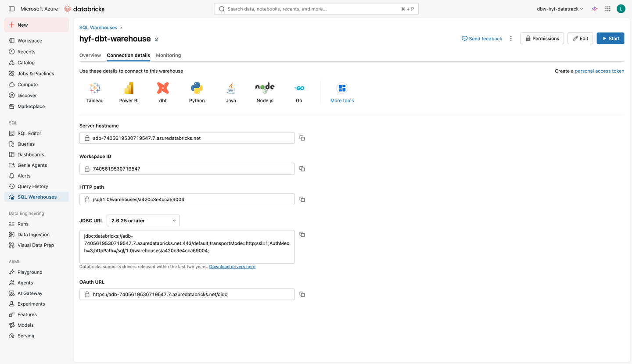Open Marketplace in sidebar
Viewport: 632px width, 364px height.
[36, 107]
